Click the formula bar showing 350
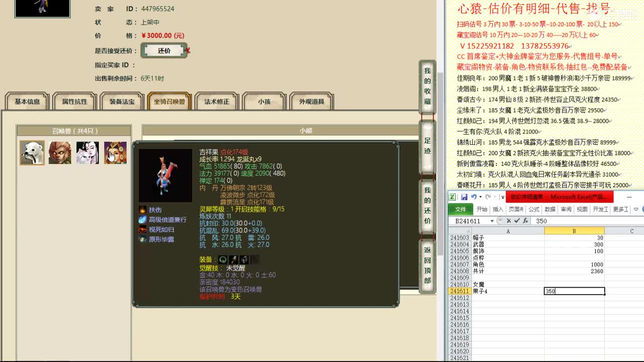 pos(588,221)
